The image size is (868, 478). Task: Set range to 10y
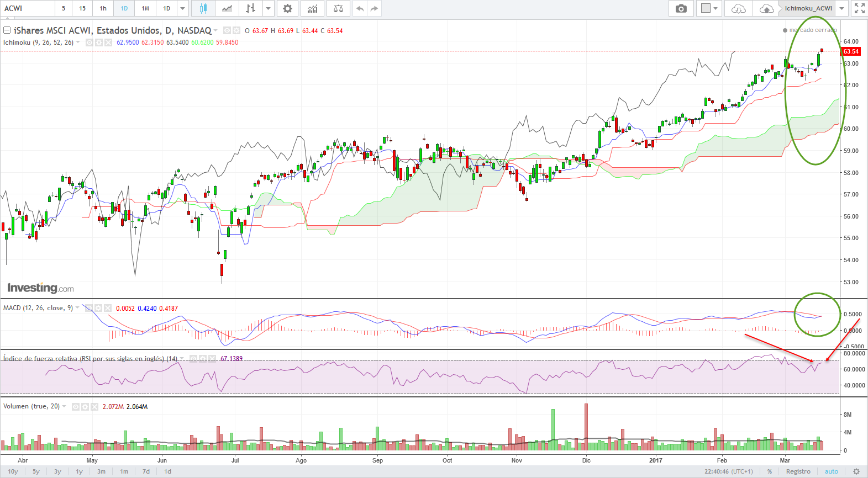13,471
